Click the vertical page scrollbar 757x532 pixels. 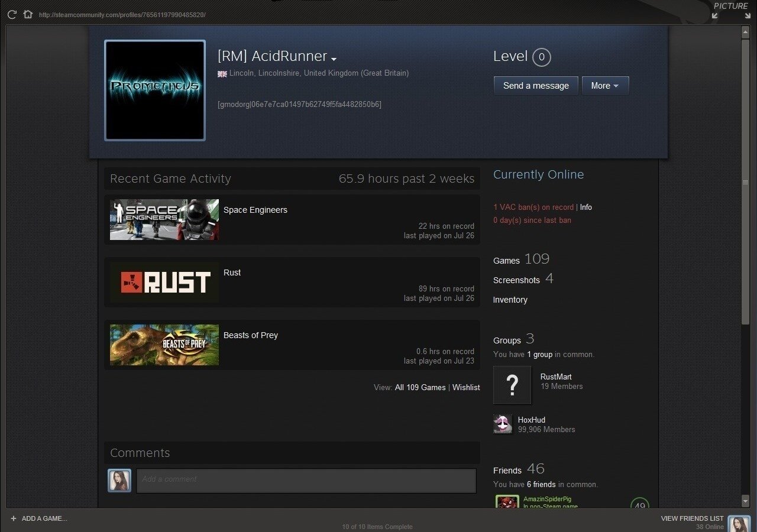click(745, 177)
